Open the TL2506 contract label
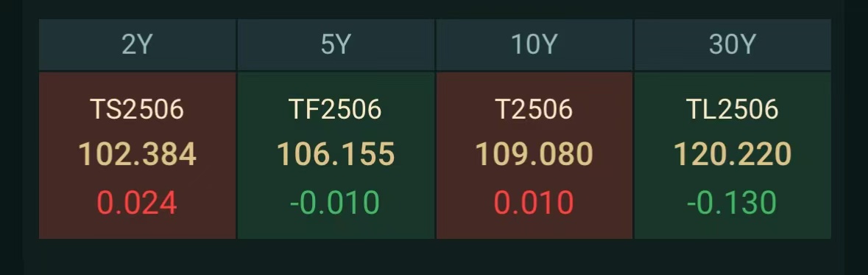This screenshot has width=868, height=275. tap(733, 109)
